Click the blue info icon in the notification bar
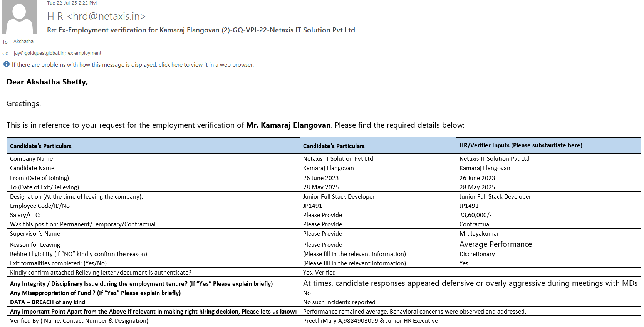This screenshot has width=644, height=327. click(x=7, y=64)
